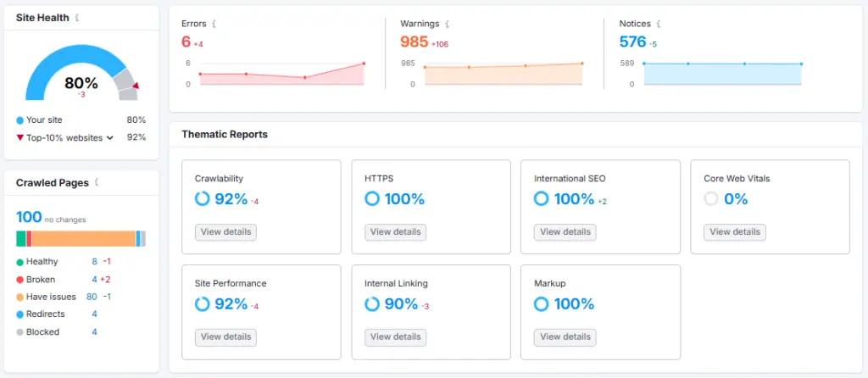The image size is (868, 378).
Task: Click the Crawlability progress ring icon
Action: [x=202, y=199]
